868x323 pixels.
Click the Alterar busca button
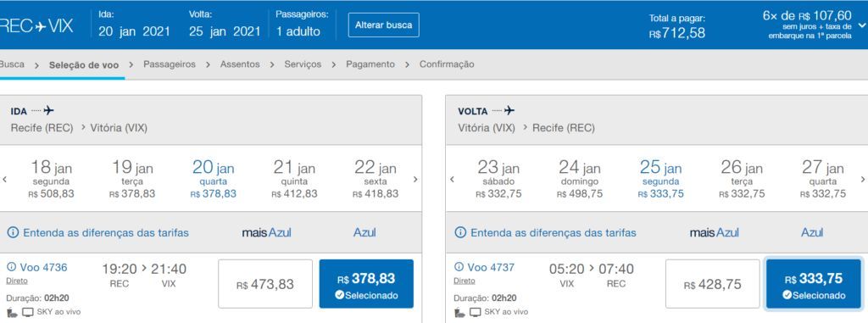(384, 25)
